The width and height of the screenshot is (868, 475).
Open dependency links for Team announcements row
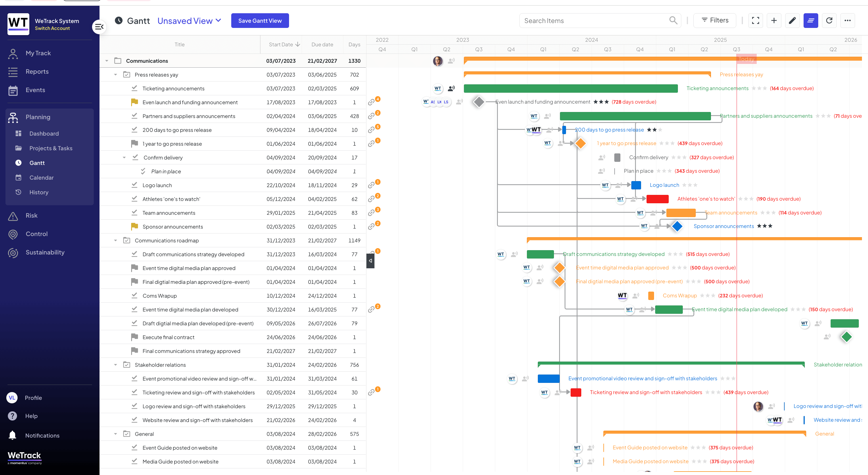pyautogui.click(x=371, y=213)
